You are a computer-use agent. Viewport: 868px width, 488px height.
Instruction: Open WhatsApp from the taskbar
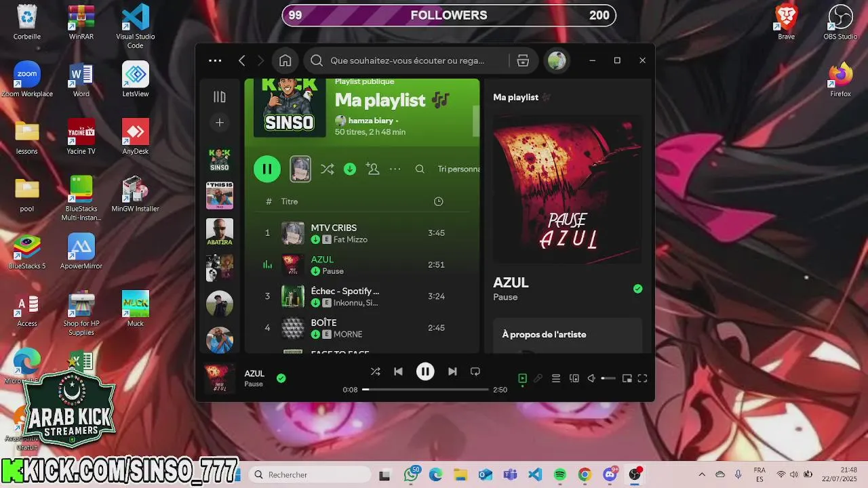pos(411,475)
